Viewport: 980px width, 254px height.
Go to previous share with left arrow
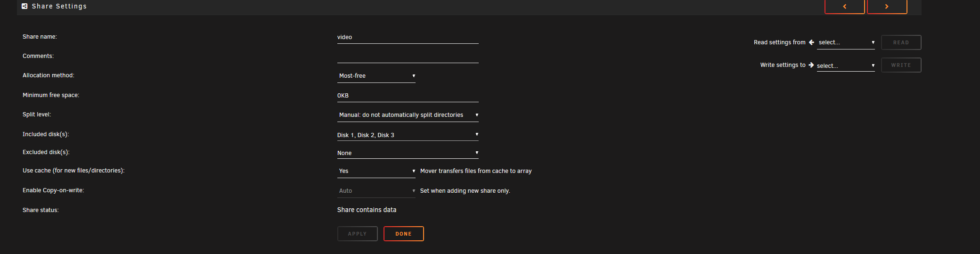point(844,7)
